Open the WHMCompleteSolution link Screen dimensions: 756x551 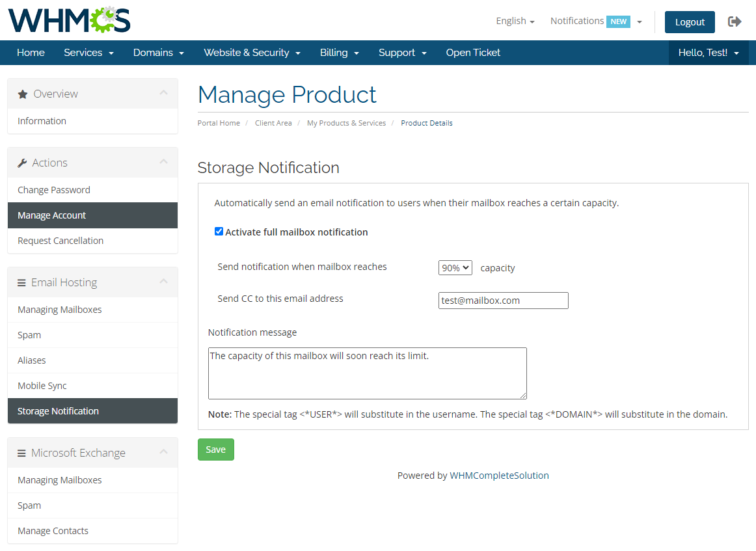[x=499, y=476]
